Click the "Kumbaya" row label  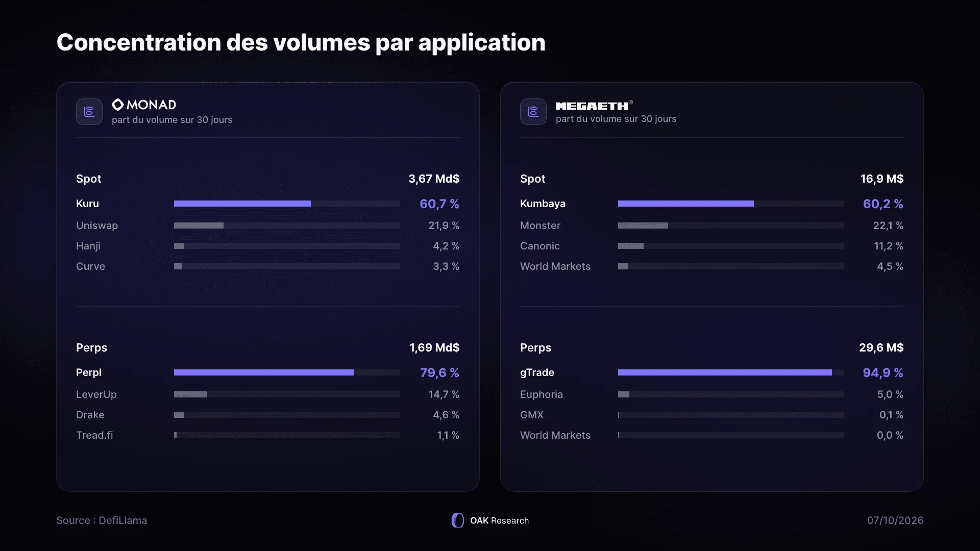click(x=543, y=204)
